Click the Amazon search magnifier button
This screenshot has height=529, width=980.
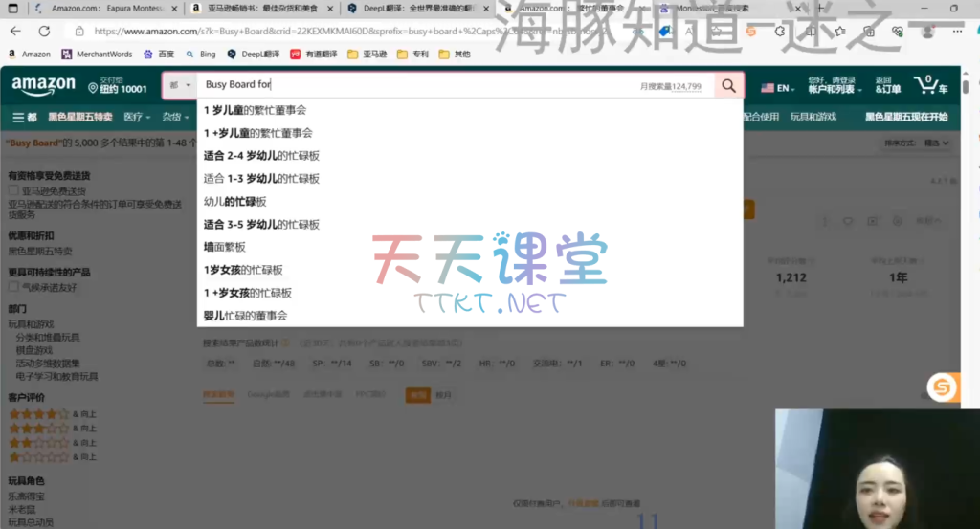pos(729,86)
